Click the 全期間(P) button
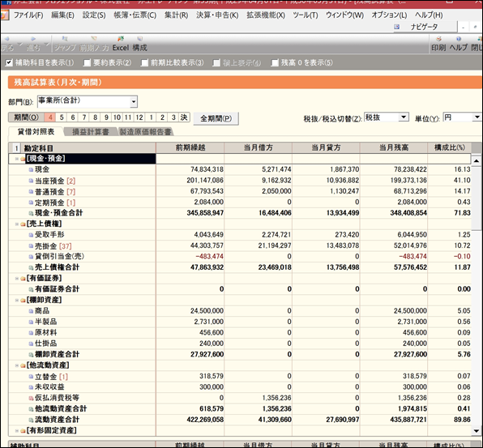Screen dimensions: 483x448 216,118
